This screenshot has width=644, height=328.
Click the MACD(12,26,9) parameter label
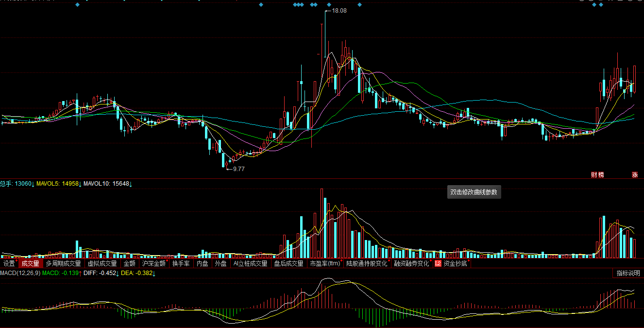coord(20,273)
